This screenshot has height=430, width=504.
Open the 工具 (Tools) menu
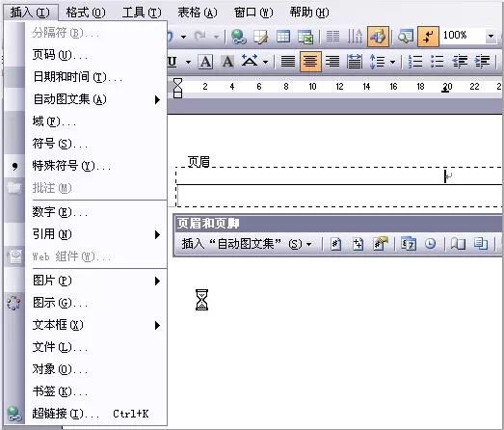point(142,13)
